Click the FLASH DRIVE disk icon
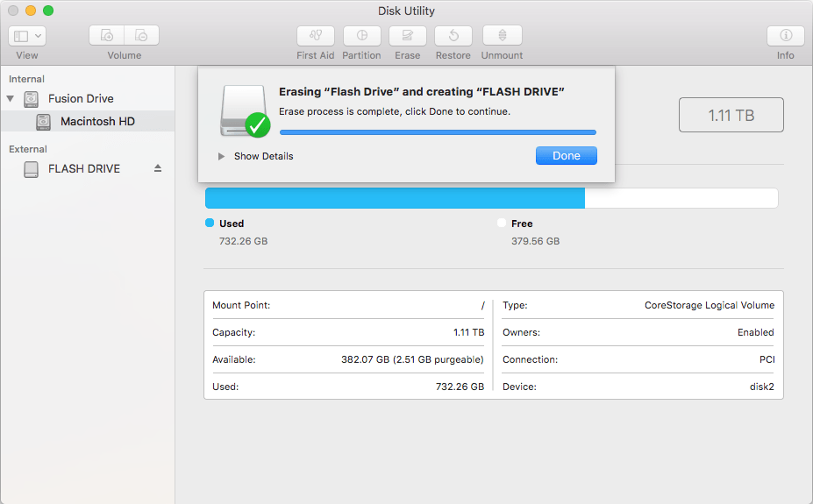 click(x=31, y=169)
